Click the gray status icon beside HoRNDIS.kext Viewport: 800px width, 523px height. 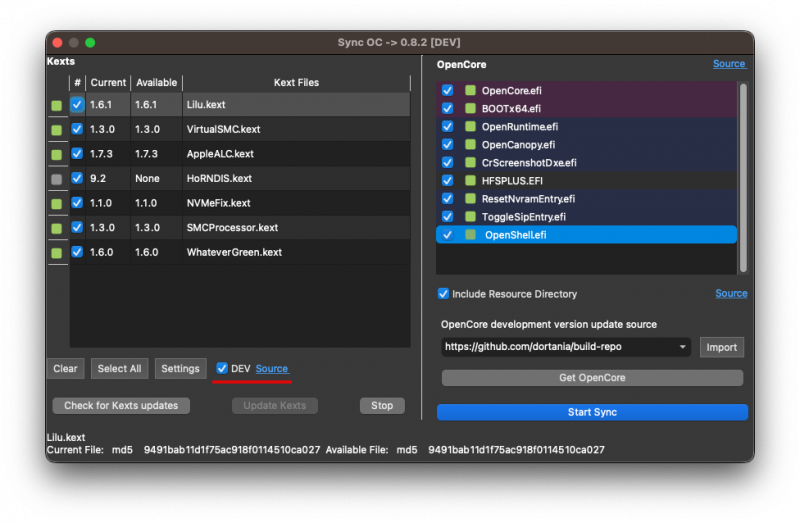[57, 179]
